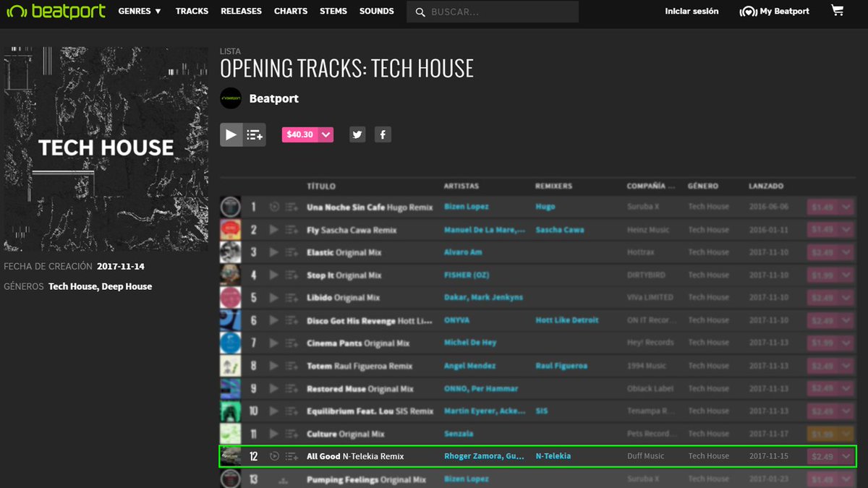Click Iniciar sesión link
The width and height of the screenshot is (868, 488).
[x=692, y=12]
